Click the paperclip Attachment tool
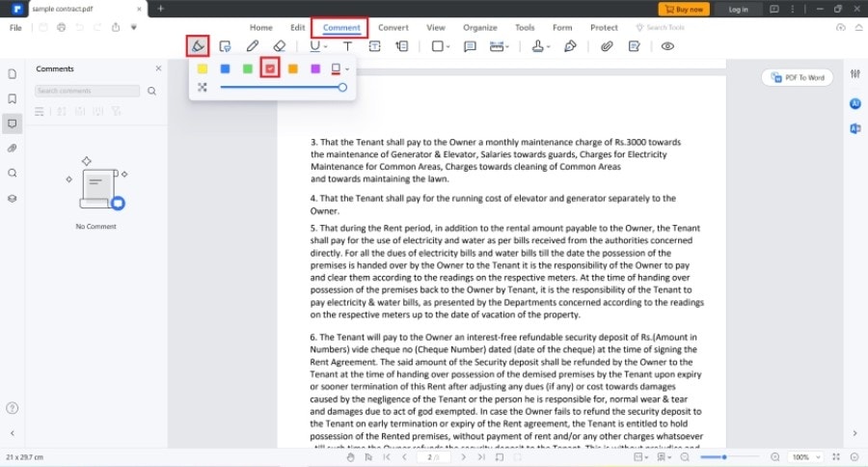 [607, 46]
